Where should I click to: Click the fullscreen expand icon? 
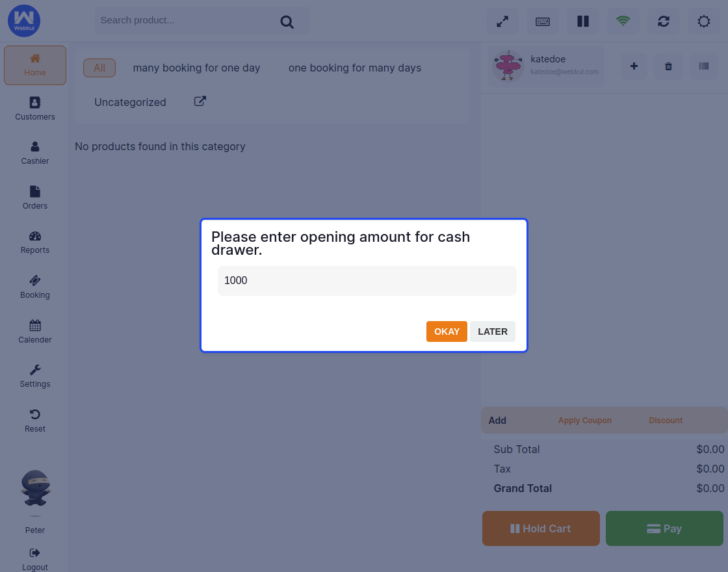502,21
